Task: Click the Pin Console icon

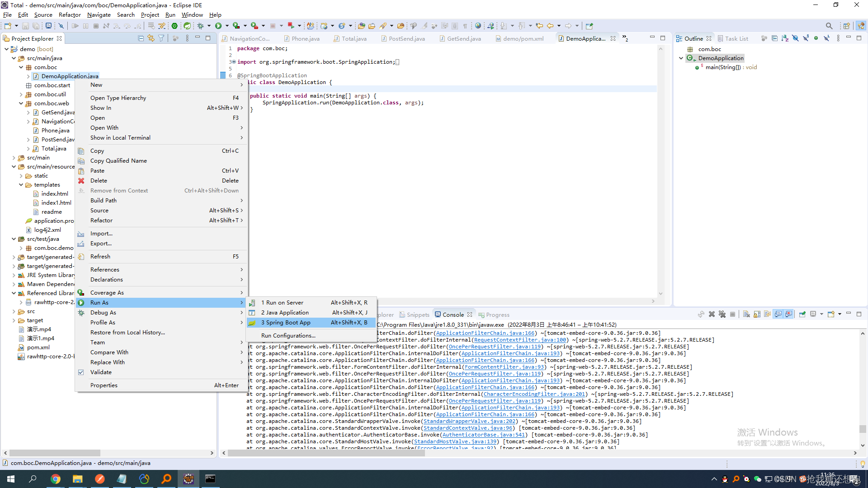Action: pos(802,314)
